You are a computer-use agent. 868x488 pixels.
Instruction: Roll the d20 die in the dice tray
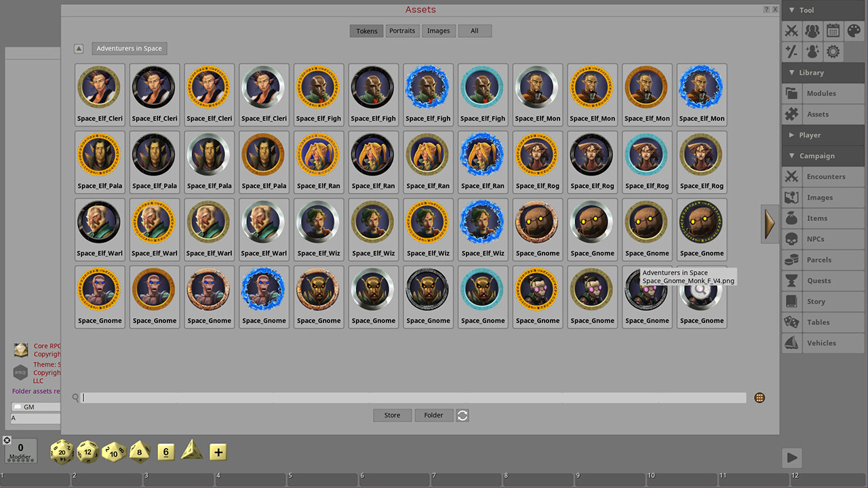[61, 451]
